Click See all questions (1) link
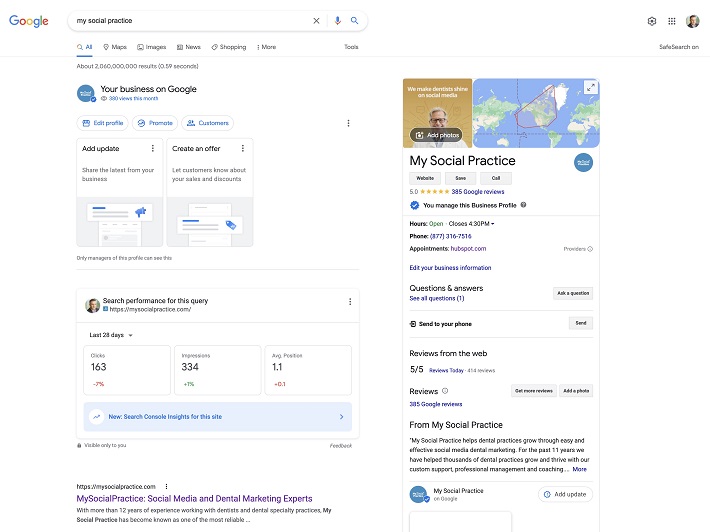This screenshot has width=710, height=532. [437, 298]
